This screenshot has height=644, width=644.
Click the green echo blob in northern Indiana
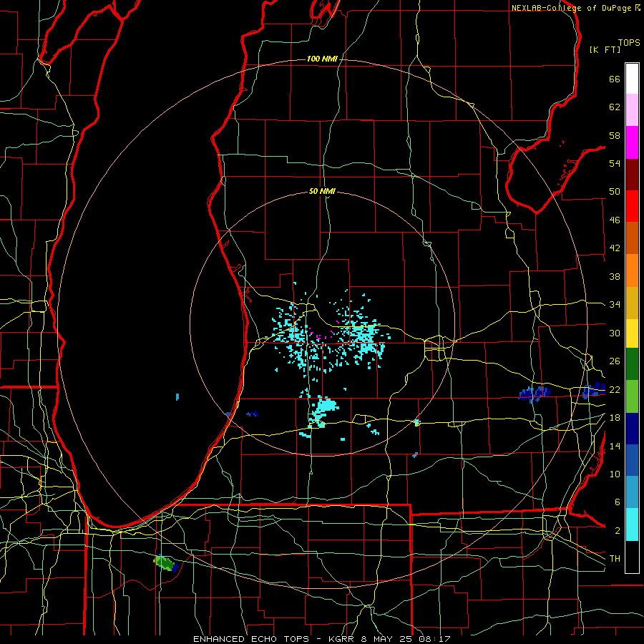(x=166, y=563)
